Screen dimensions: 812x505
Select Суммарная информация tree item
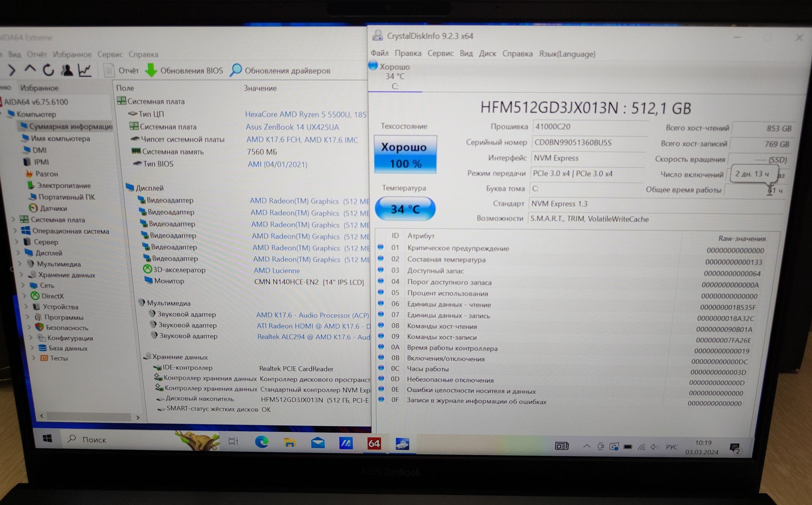tap(66, 127)
